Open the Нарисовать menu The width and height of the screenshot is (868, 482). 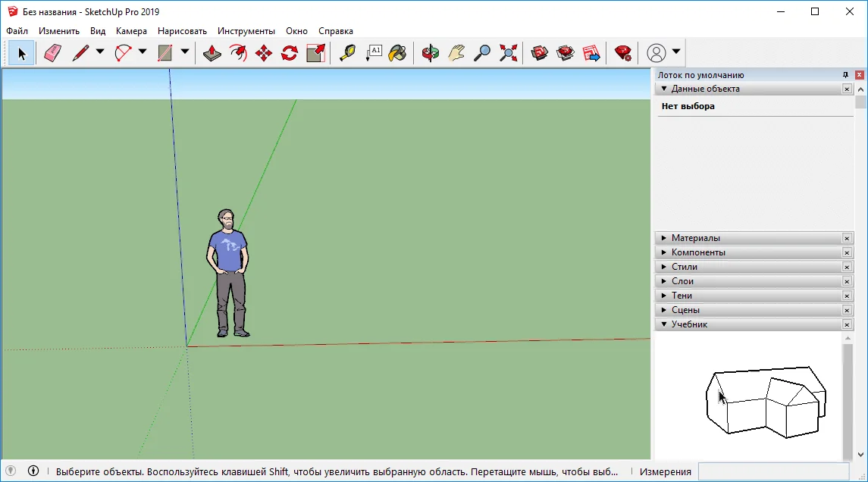[182, 31]
